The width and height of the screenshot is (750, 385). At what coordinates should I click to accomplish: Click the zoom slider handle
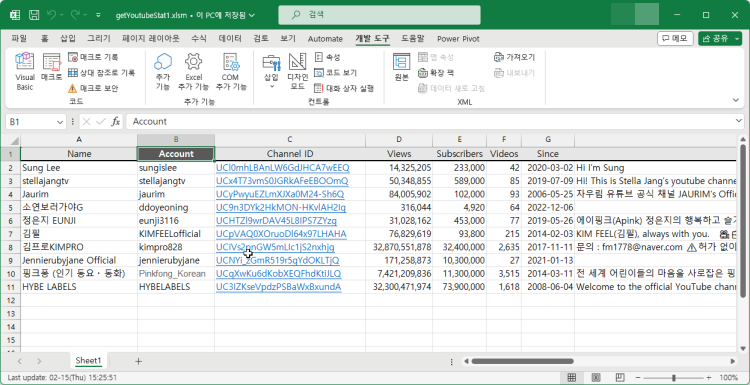pyautogui.click(x=673, y=377)
